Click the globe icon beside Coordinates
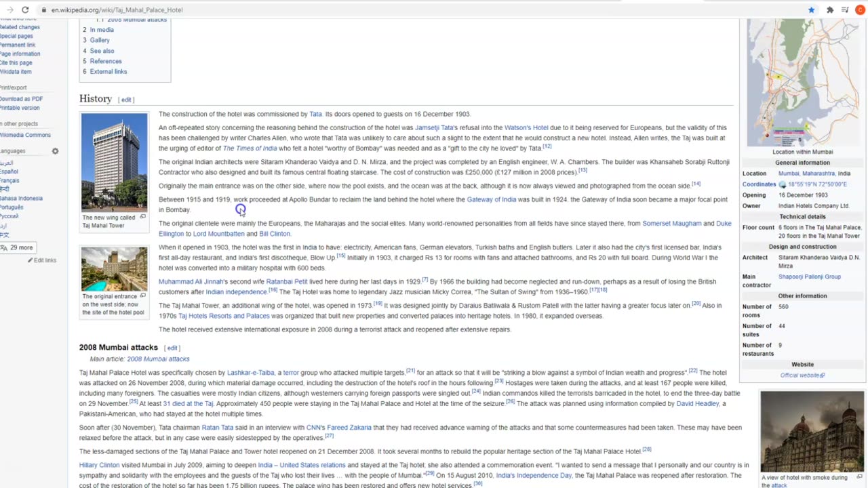This screenshot has height=488, width=868. click(783, 184)
